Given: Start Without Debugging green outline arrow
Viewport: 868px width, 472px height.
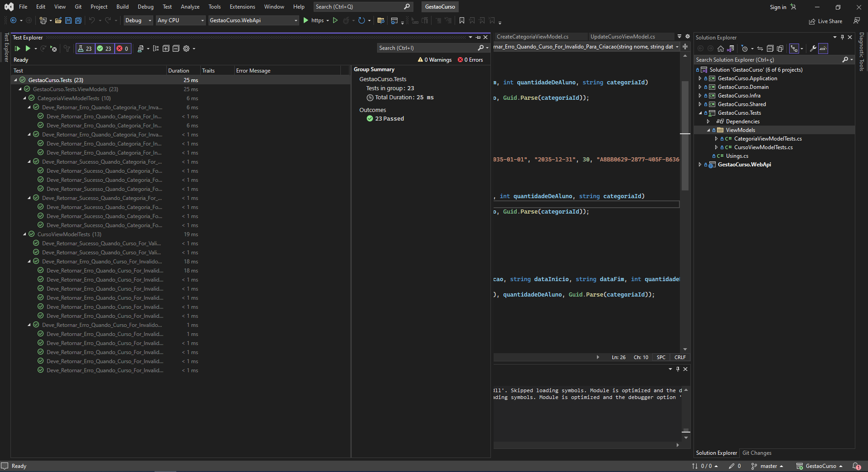Looking at the screenshot, I should click(x=335, y=20).
